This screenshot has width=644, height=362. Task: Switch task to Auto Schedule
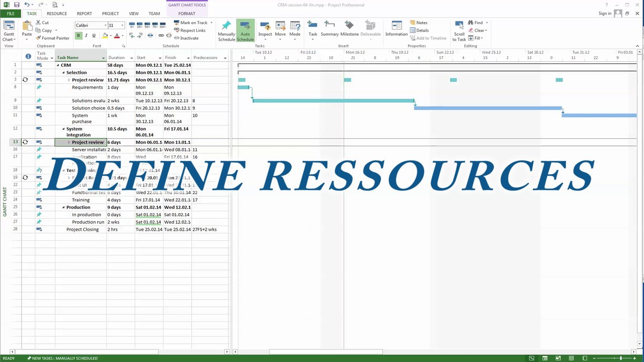[245, 31]
